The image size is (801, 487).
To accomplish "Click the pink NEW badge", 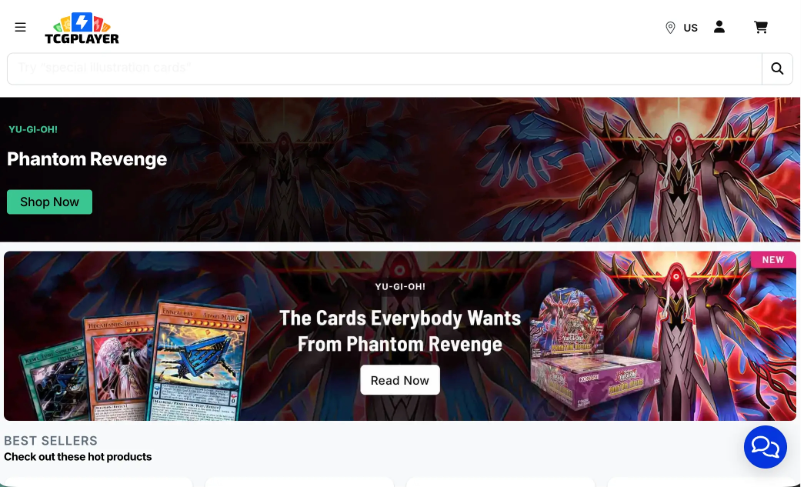I will click(773, 260).
